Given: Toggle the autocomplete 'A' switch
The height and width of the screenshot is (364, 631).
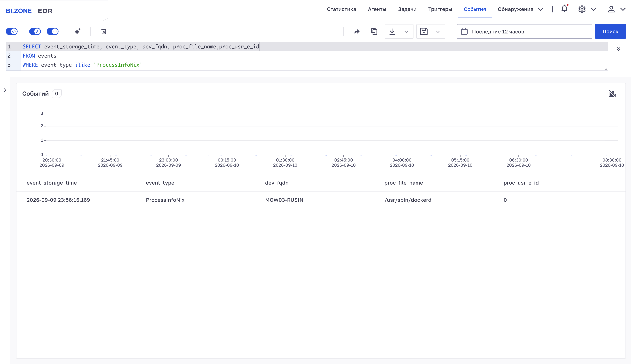Looking at the screenshot, I should [35, 31].
